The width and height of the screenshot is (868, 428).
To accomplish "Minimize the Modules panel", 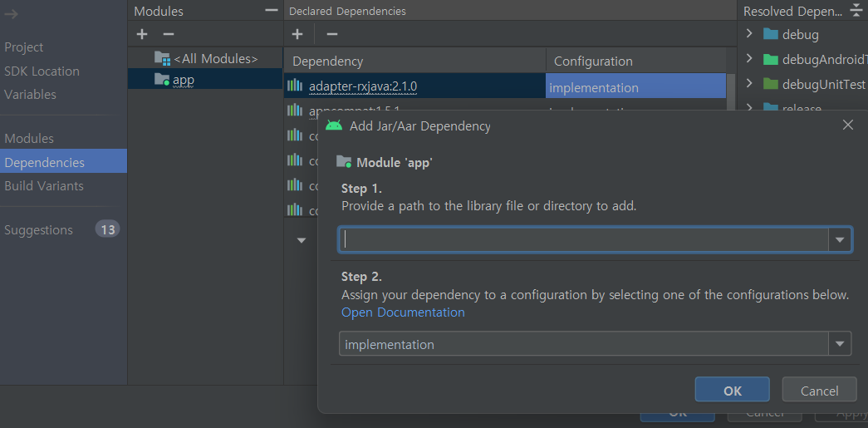I will tap(272, 11).
